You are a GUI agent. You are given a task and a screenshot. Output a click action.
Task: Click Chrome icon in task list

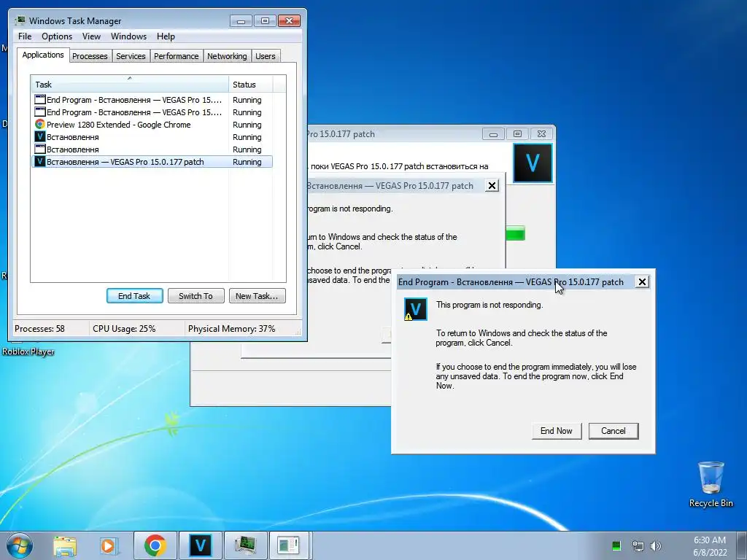pyautogui.click(x=40, y=124)
